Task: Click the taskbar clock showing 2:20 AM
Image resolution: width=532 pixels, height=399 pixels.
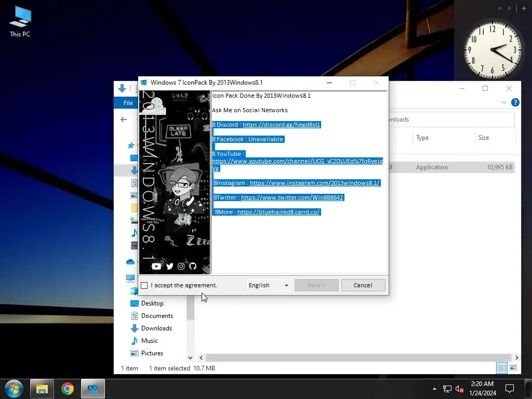Action: (482, 389)
